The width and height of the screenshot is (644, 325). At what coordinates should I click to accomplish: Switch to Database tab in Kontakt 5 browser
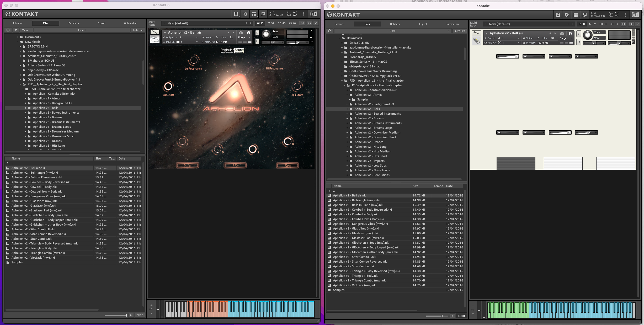point(74,23)
